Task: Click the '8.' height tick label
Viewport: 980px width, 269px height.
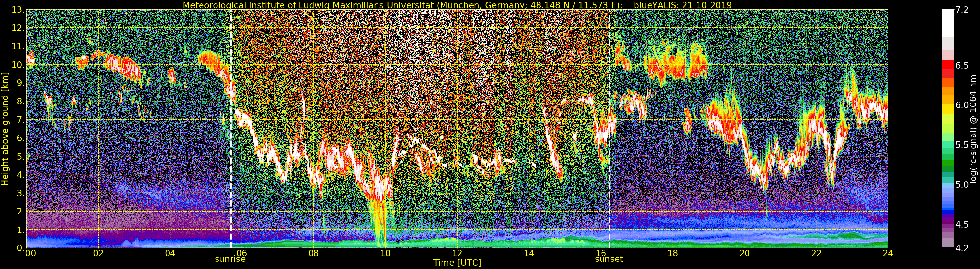Action: pyautogui.click(x=21, y=102)
